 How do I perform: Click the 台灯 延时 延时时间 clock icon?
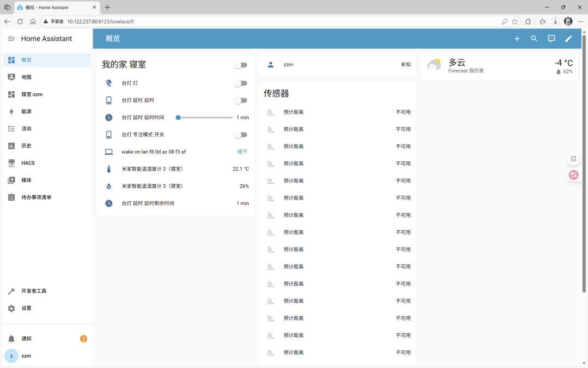click(x=109, y=118)
